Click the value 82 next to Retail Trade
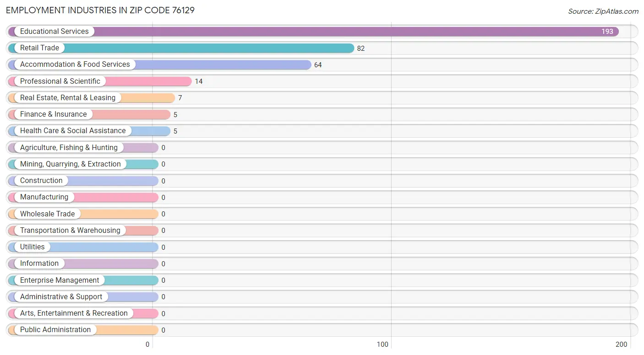Screen dimensions: 644x355 click(361, 48)
